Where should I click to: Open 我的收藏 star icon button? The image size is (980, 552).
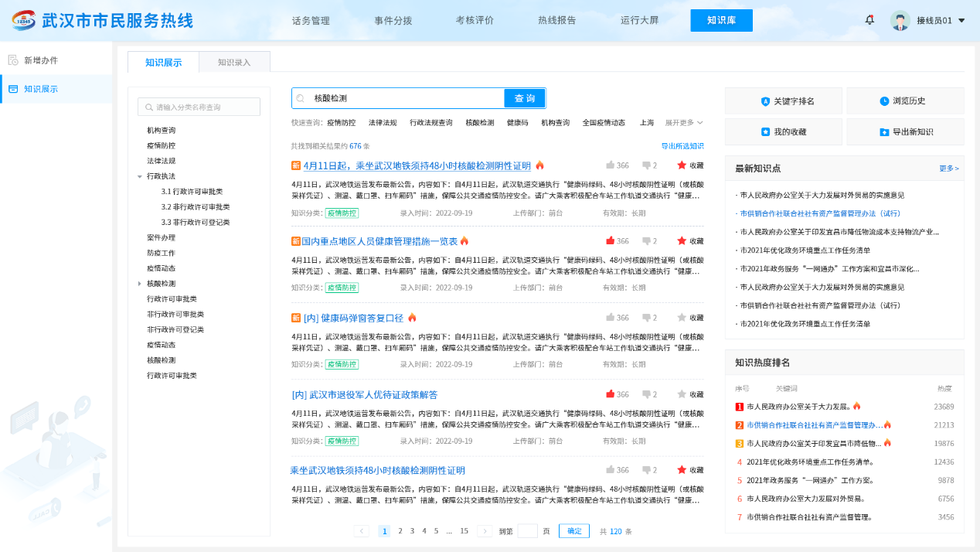tap(765, 132)
